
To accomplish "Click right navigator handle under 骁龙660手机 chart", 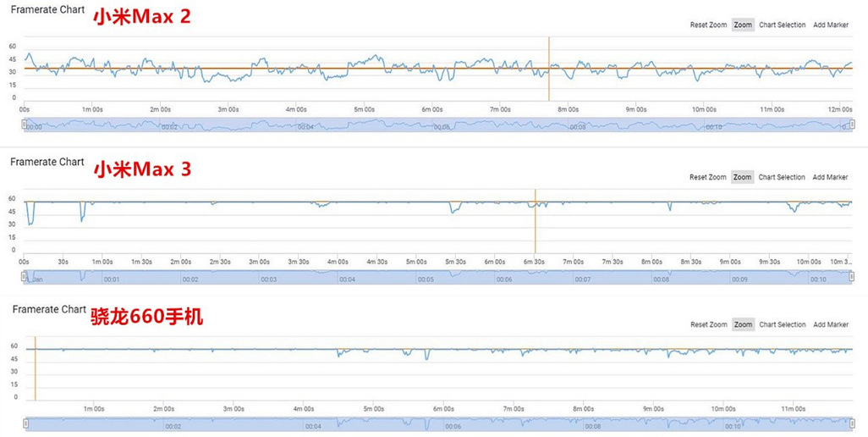I will (x=851, y=423).
